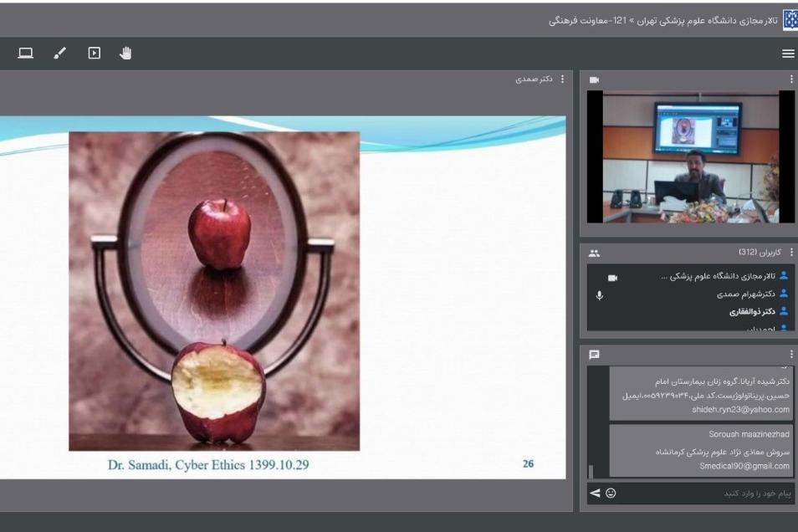Open users panel three-dot options
The height and width of the screenshot is (532, 798).
click(x=790, y=252)
